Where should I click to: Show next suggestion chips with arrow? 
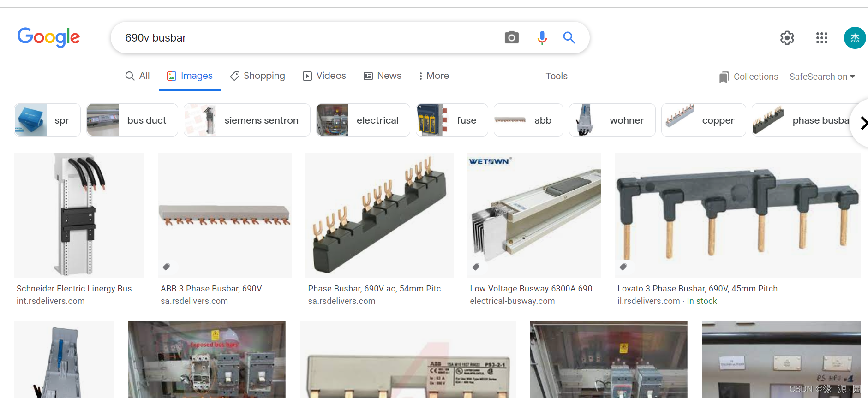[x=862, y=123]
